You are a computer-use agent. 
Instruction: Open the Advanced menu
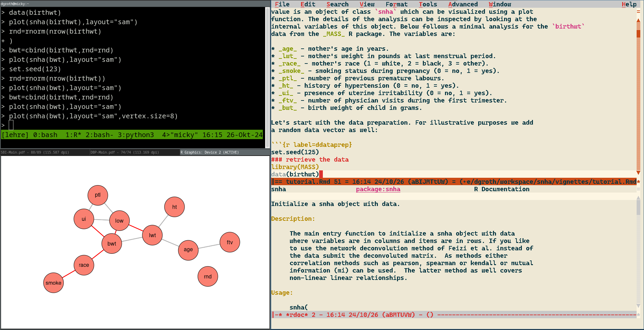[463, 4]
